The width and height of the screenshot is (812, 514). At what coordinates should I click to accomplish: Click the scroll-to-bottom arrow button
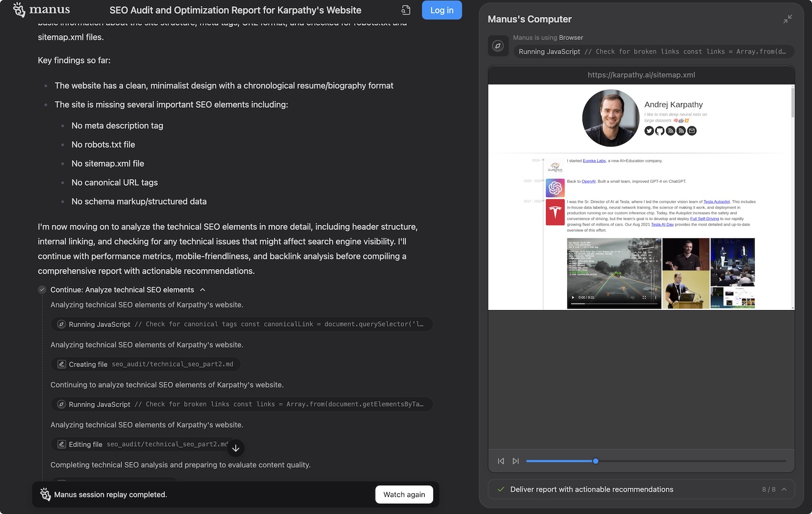pos(236,448)
